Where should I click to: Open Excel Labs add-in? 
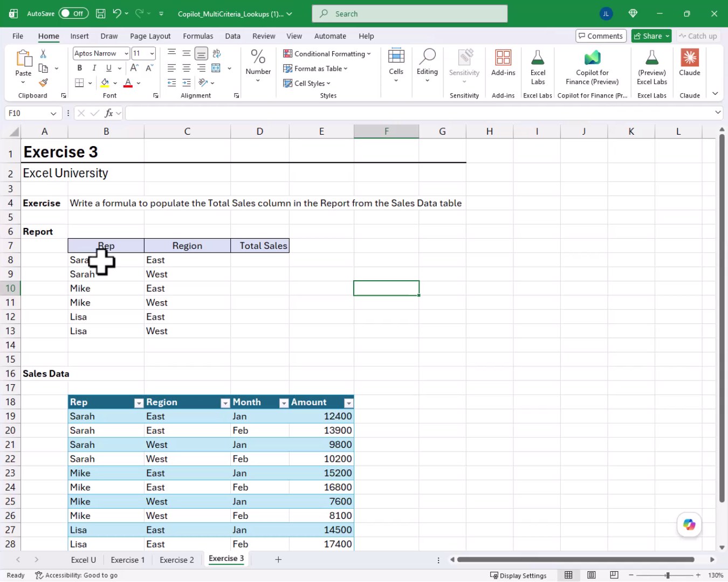click(x=538, y=67)
